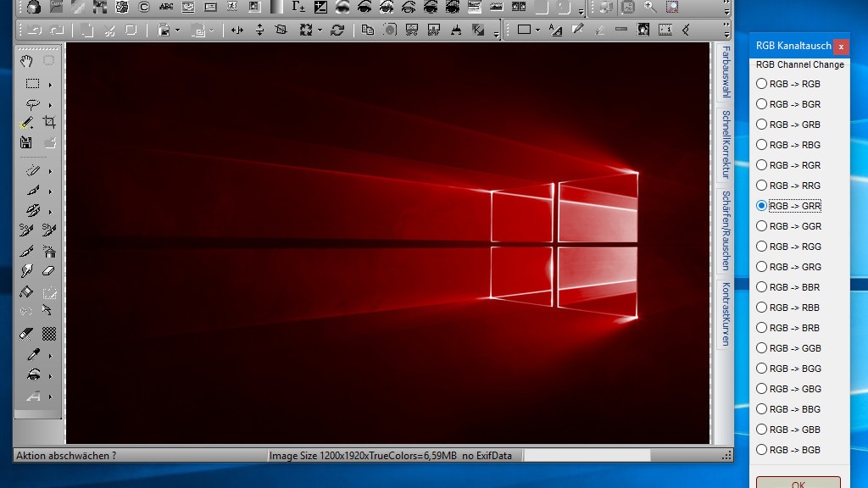Screen dimensions: 868x488
Task: Expand the marquee selection tool options arrow
Action: [50, 85]
